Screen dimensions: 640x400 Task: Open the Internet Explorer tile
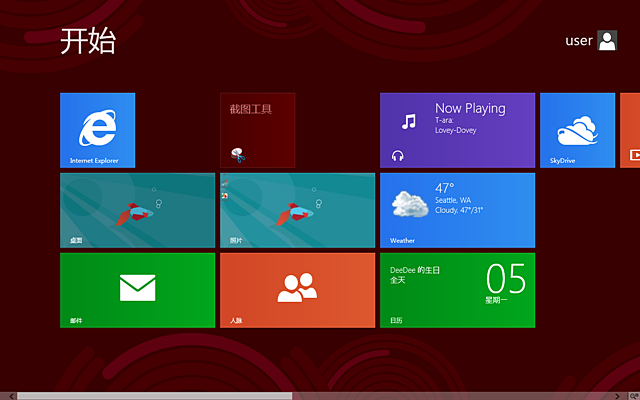click(x=98, y=130)
